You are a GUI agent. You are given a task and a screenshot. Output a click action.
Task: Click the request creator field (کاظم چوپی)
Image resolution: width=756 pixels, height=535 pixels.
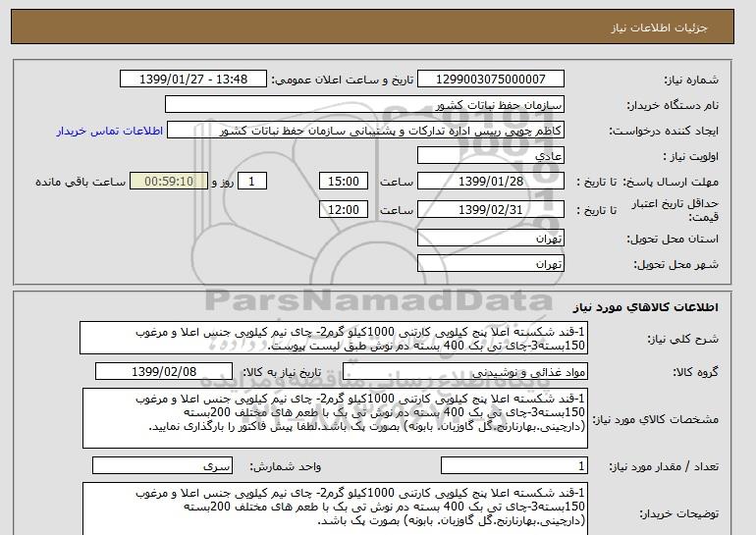(365, 131)
